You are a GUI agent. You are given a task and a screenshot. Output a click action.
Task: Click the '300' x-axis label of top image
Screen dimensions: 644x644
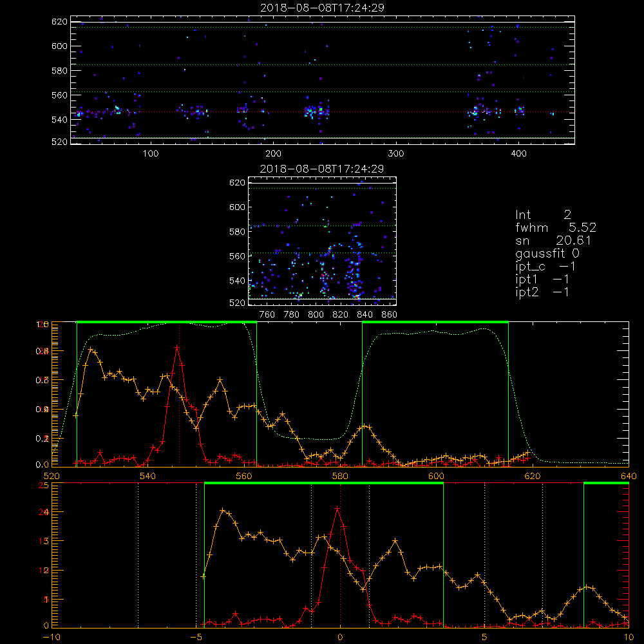396,154
